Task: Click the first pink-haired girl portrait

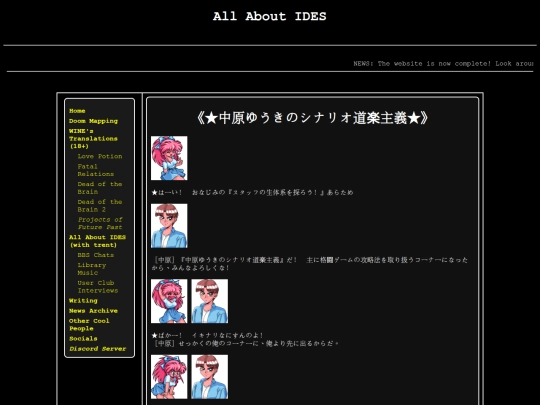Action: pyautogui.click(x=169, y=158)
